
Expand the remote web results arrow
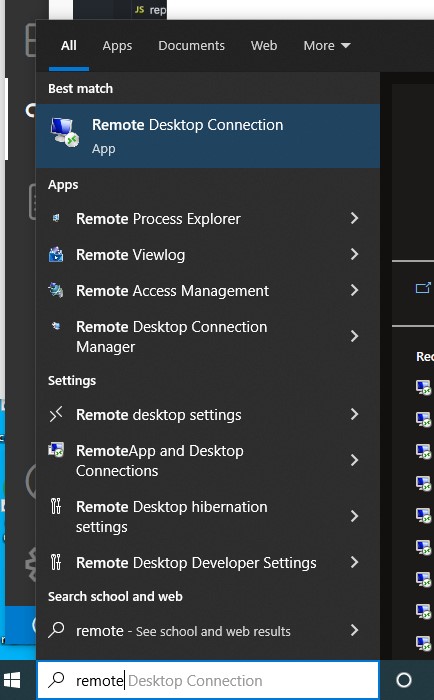(x=355, y=630)
